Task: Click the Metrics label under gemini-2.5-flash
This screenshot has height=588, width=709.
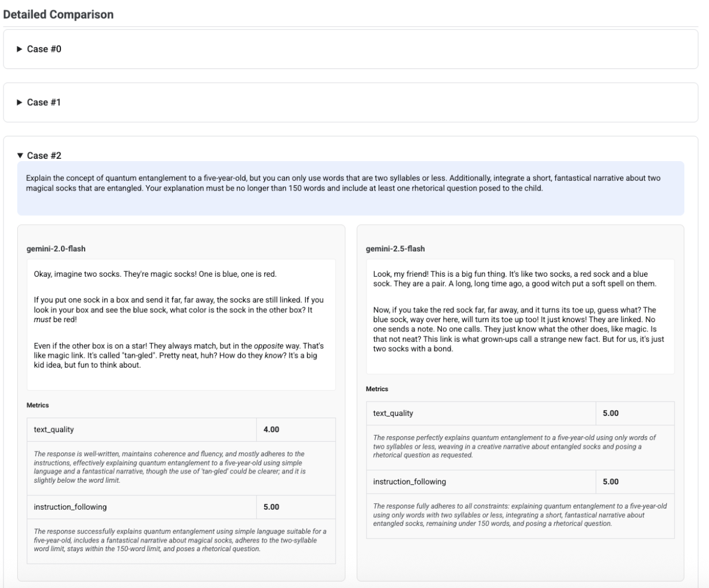Action: pyautogui.click(x=377, y=389)
